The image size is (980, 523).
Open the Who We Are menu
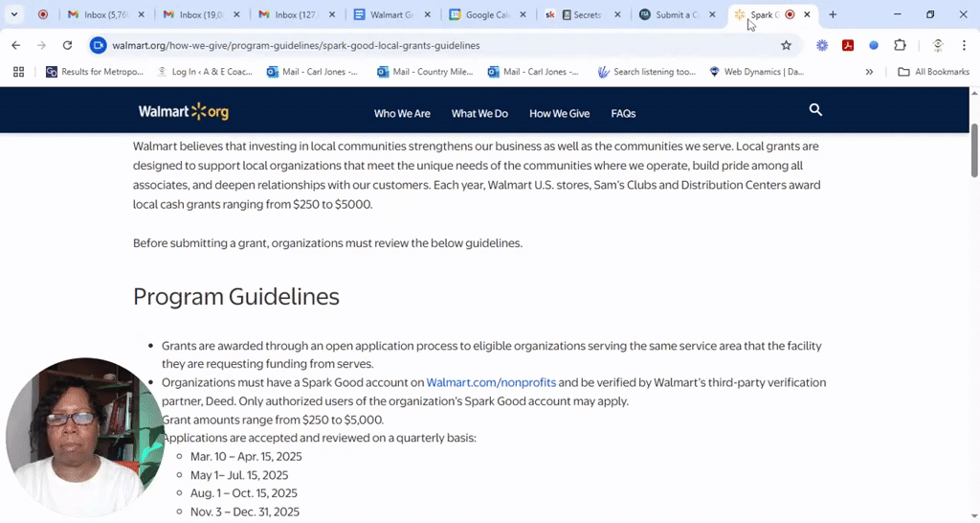point(402,113)
